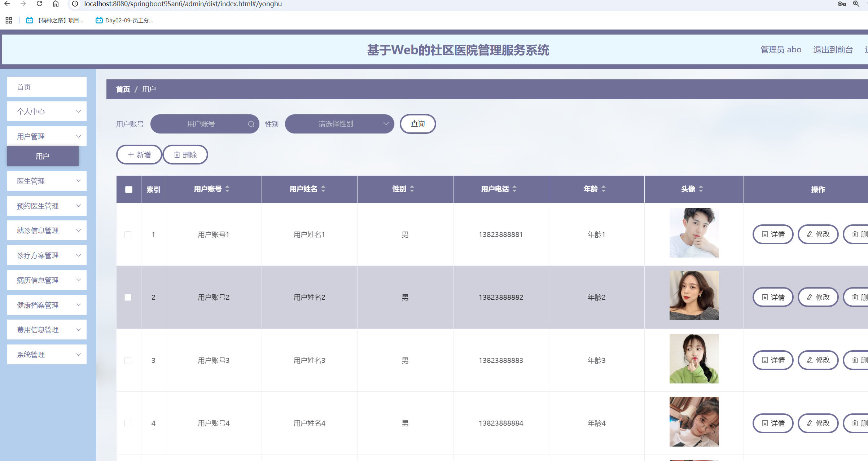Open 详情 for 用户账号4
The image size is (868, 461).
coord(773,423)
